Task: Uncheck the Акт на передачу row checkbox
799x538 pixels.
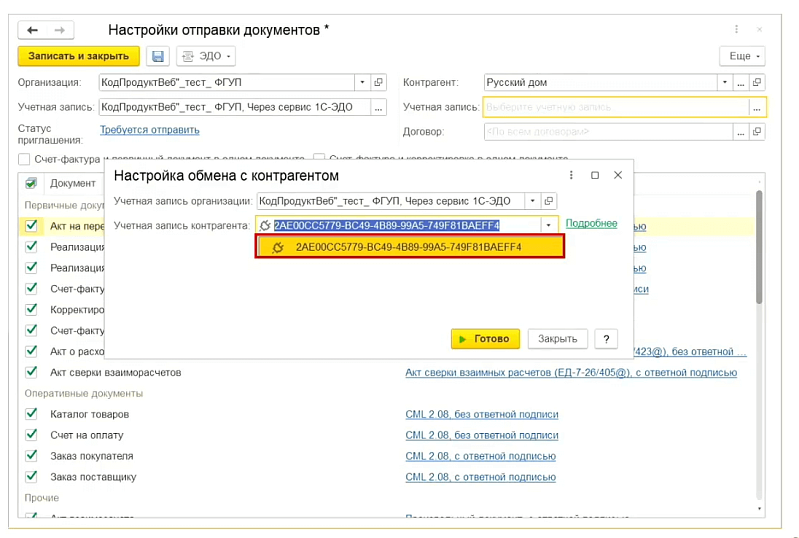Action: (31, 226)
